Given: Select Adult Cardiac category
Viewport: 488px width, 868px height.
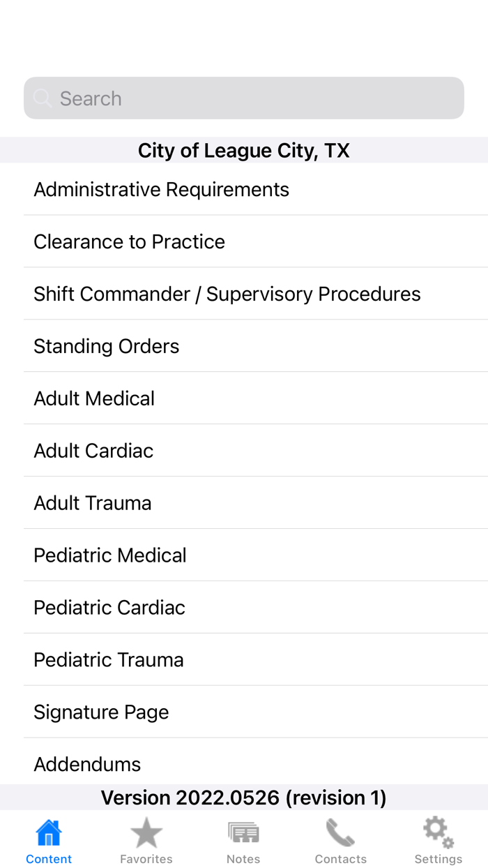Looking at the screenshot, I should point(93,451).
